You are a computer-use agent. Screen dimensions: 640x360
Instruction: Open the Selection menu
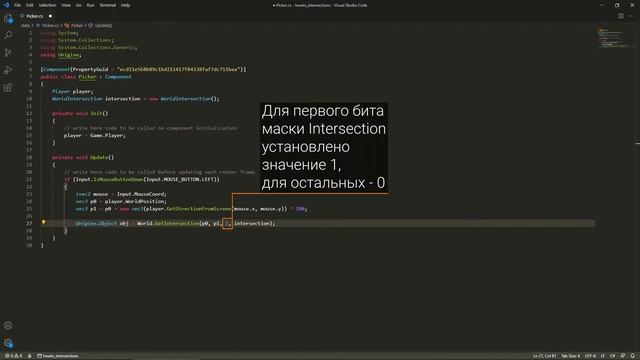click(x=47, y=5)
